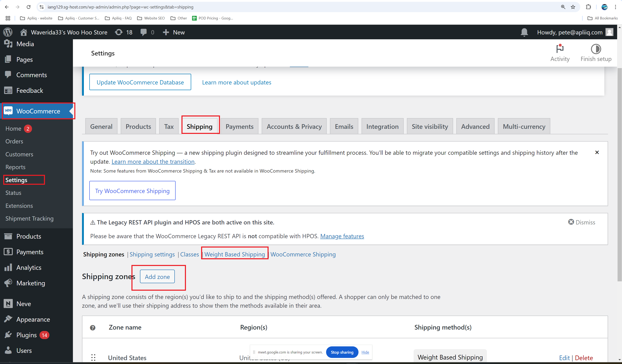Open the Plugins sidebar menu
This screenshot has height=364, width=622.
[x=26, y=335]
